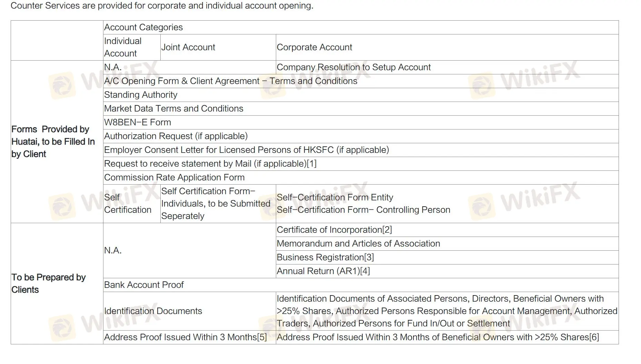Click "Commission Rate Application Form" row
641x364 pixels.
[174, 178]
